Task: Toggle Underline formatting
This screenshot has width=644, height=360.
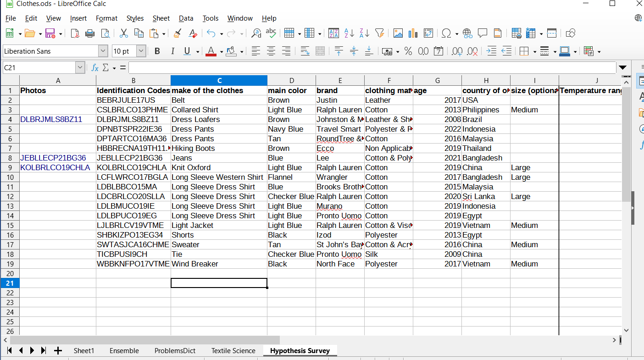Action: pos(187,51)
